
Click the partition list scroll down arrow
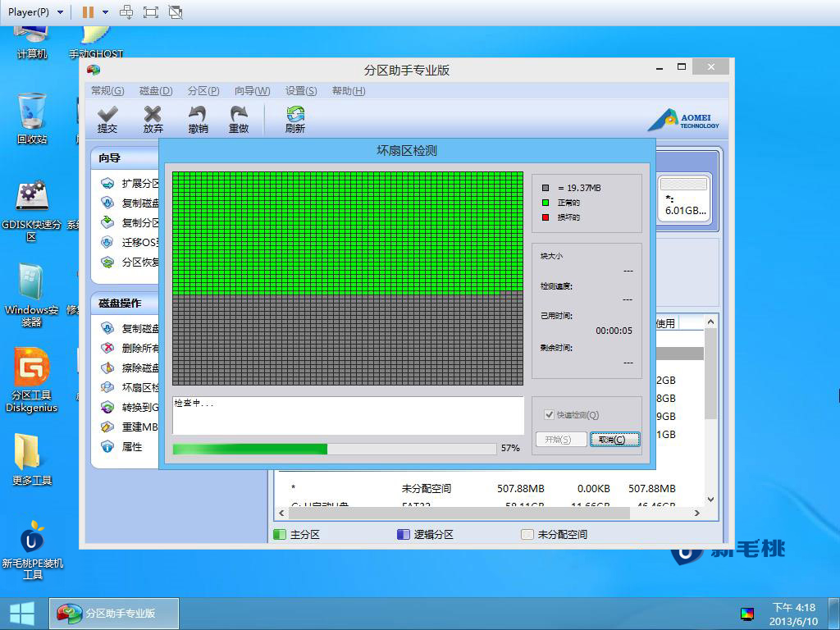[x=710, y=500]
